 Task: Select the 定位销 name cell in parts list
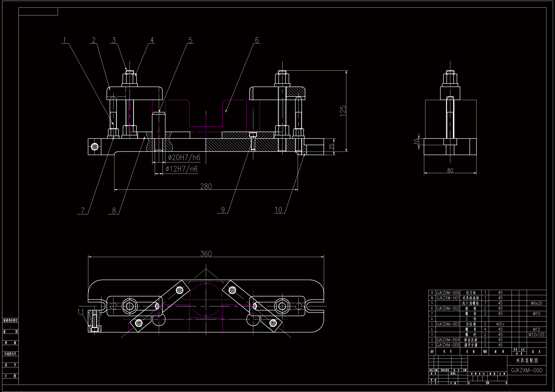(471, 324)
